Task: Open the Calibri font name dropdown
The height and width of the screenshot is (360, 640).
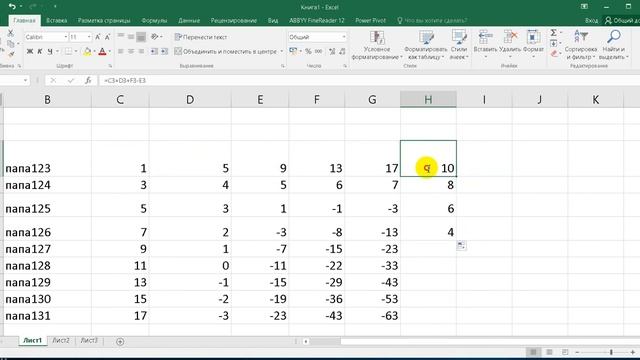Action: coord(65,37)
